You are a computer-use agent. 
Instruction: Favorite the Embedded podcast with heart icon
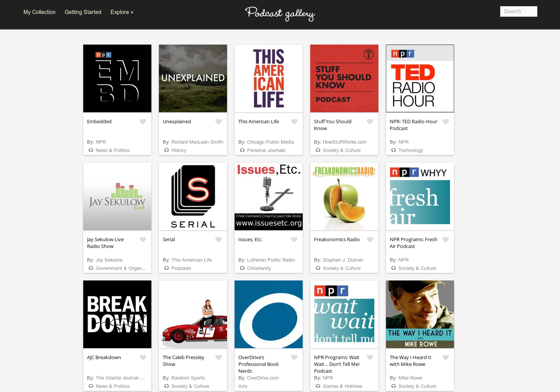tap(143, 122)
